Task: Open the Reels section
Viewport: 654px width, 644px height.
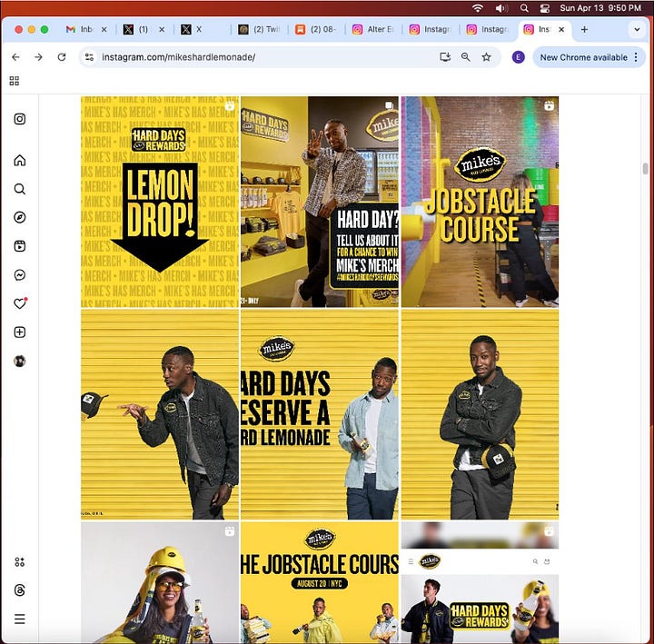Action: coord(20,246)
